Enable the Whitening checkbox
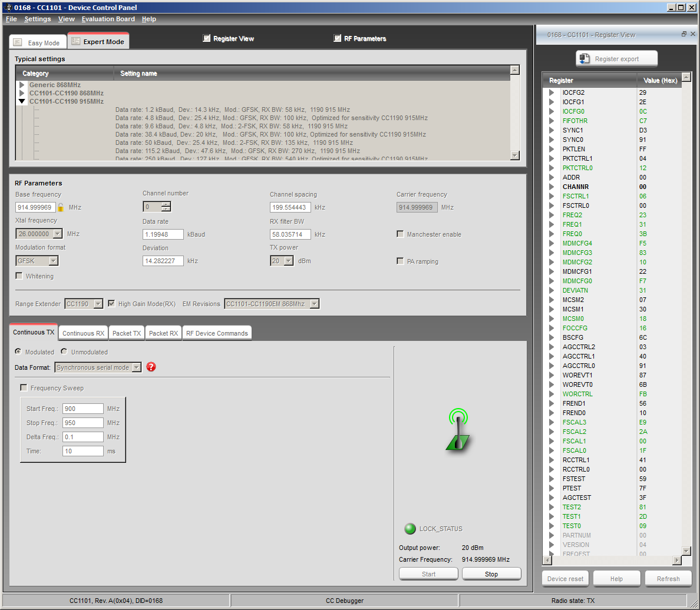Screen dimensions: 700x610 [x=19, y=276]
